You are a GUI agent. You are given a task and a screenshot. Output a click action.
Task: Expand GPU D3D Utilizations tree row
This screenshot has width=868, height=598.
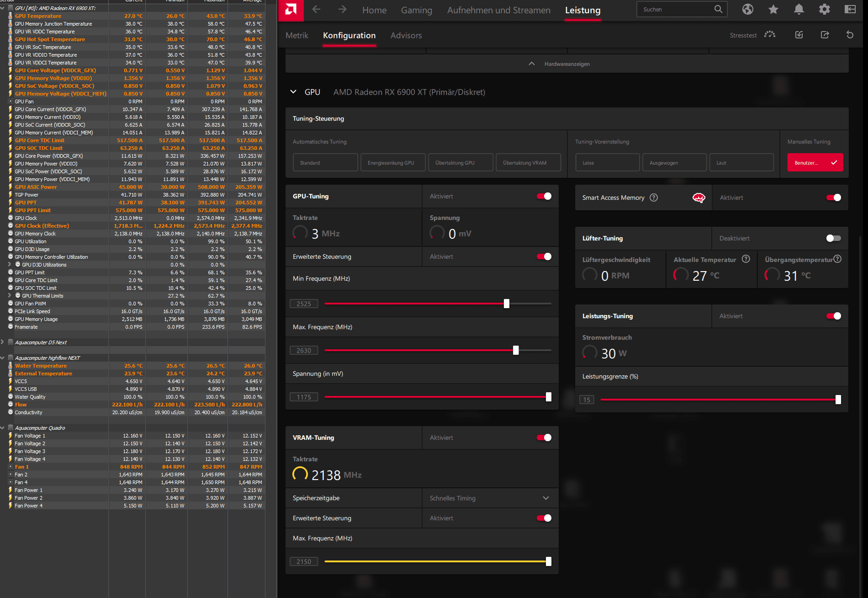(10, 265)
